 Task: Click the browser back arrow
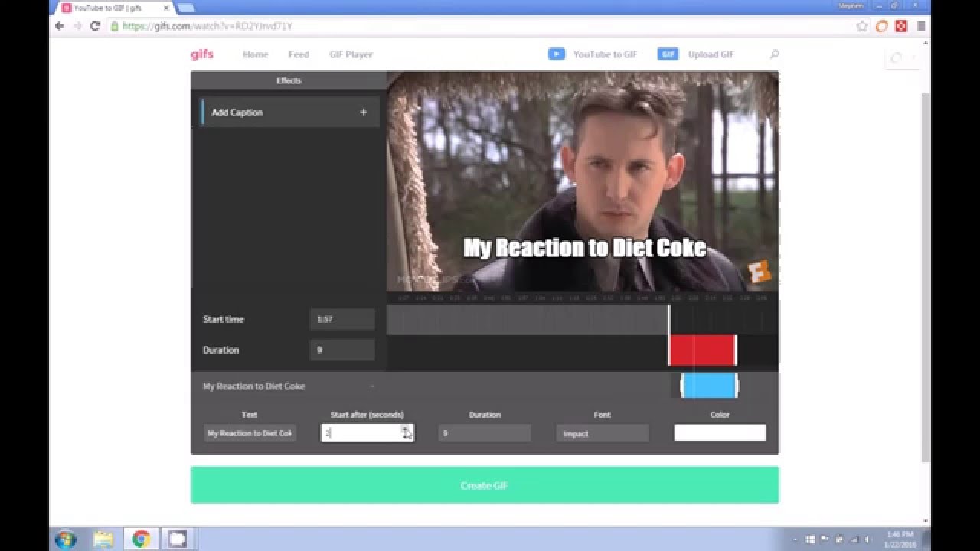(x=60, y=26)
